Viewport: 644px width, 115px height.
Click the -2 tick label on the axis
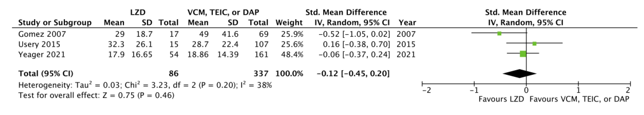coord(426,90)
